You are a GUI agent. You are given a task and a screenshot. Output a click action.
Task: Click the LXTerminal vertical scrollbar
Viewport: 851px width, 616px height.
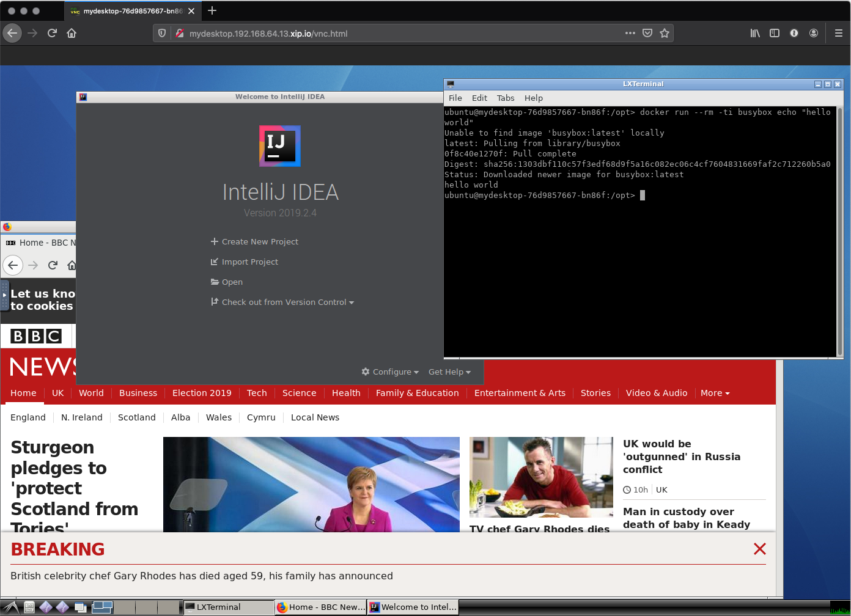839,231
